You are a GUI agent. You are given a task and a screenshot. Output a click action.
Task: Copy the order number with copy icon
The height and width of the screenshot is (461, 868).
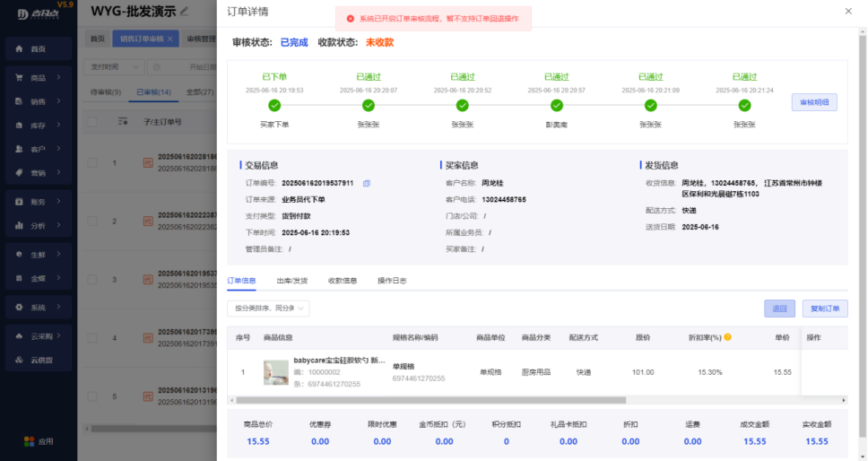click(x=366, y=184)
